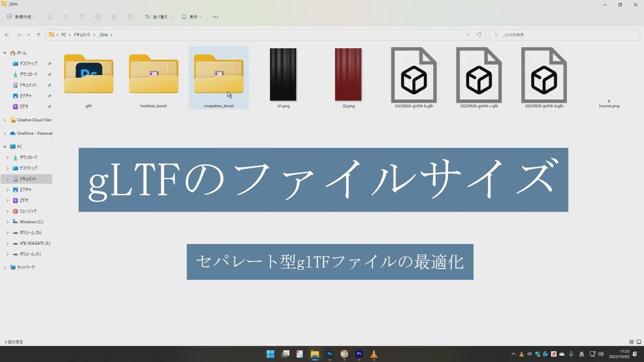Select the 01.png thumbnail
Viewport: 644px width, 362px height.
coord(283,74)
